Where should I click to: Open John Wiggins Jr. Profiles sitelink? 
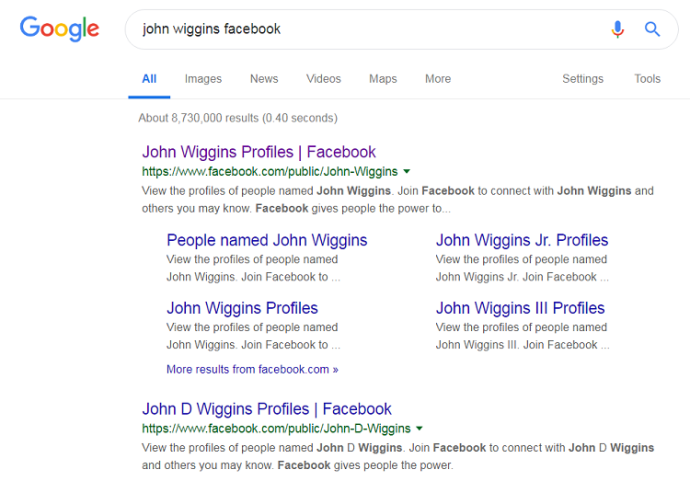point(522,240)
